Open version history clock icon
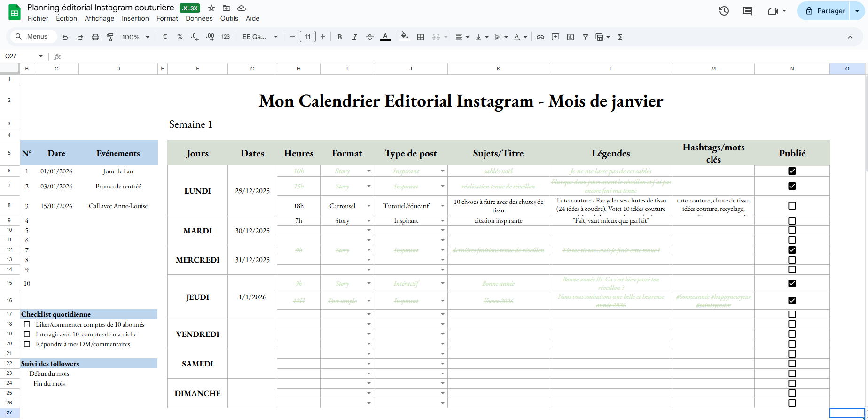The height and width of the screenshot is (420, 868). [x=724, y=11]
